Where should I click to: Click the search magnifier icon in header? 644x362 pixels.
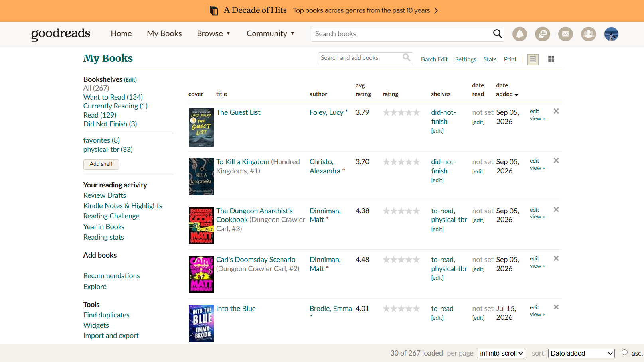point(497,34)
